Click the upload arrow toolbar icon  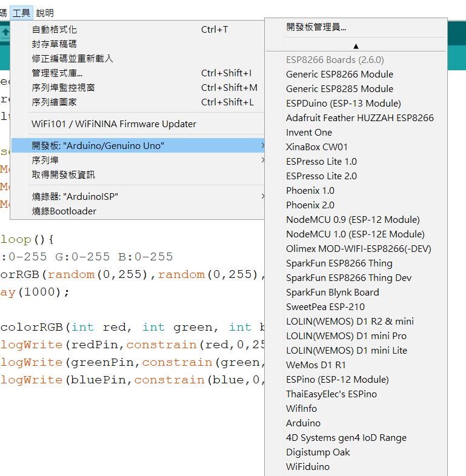coord(5,32)
